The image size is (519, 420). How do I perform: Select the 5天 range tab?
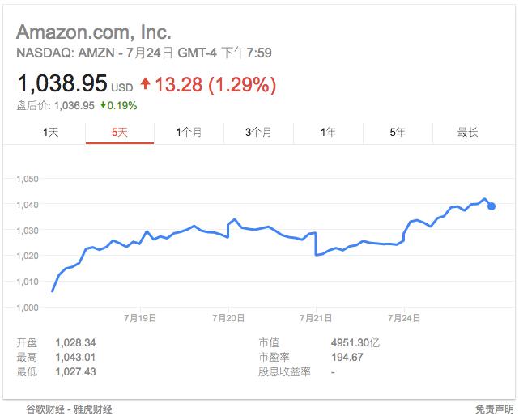(120, 132)
